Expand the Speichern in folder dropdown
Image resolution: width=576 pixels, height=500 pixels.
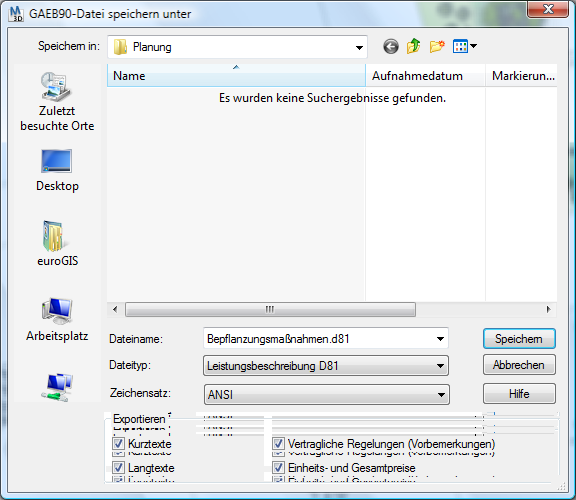pyautogui.click(x=359, y=47)
